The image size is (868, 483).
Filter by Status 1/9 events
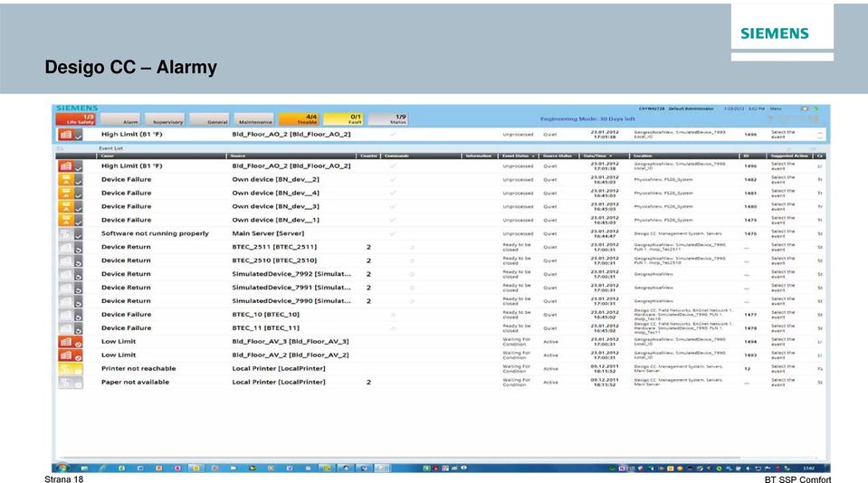tap(387, 119)
